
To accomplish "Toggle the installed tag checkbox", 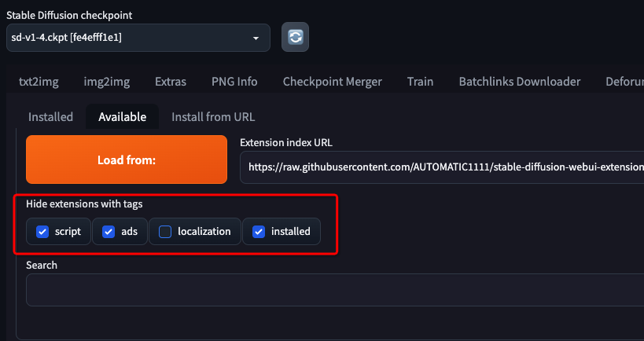I will pos(259,232).
